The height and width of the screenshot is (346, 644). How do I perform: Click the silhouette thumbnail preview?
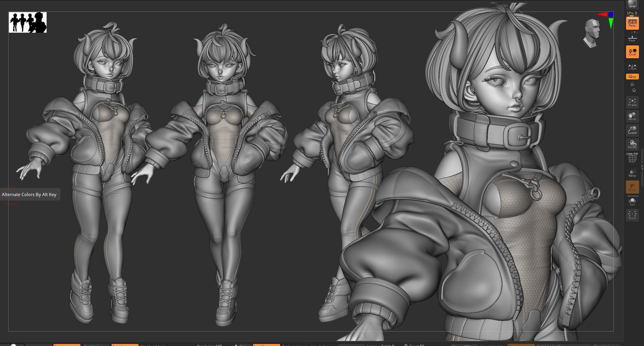coord(28,22)
